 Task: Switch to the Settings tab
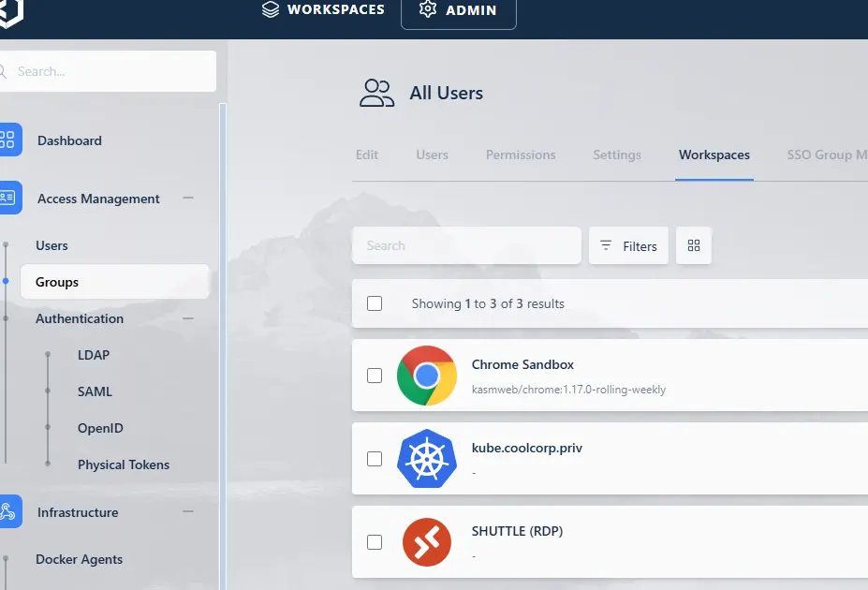click(617, 155)
